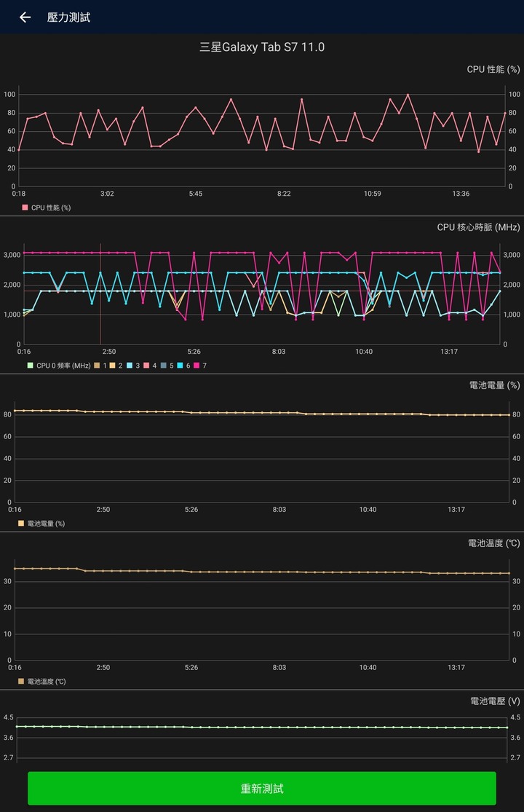524x812 pixels.
Task: Tap the CPU 核心時脈 (MHz) chart title
Action: [478, 227]
